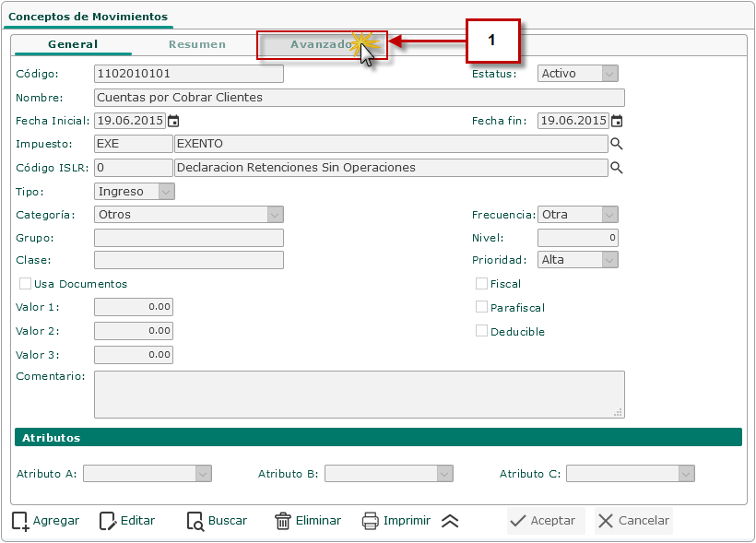Switch to the Avanzado tab
The image size is (756, 543).
321,44
